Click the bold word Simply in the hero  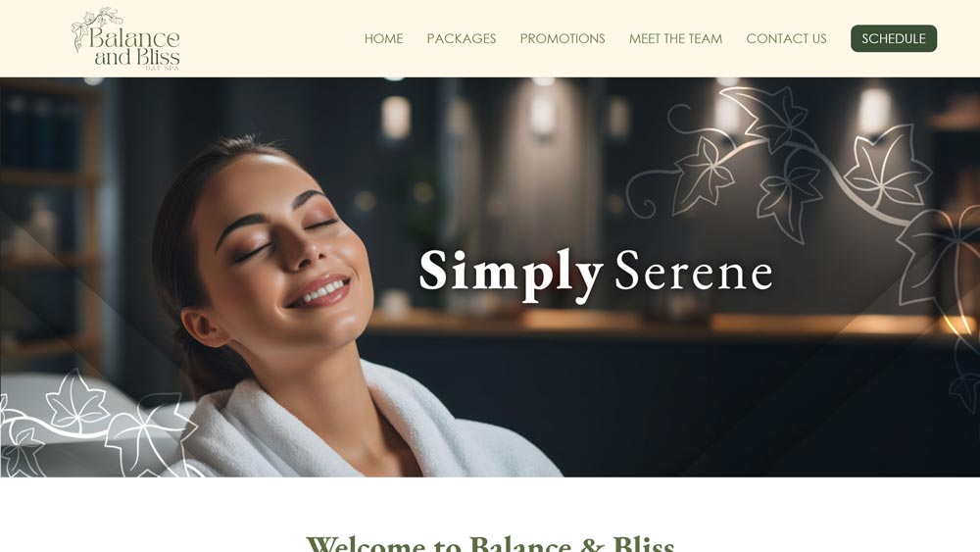[511, 274]
